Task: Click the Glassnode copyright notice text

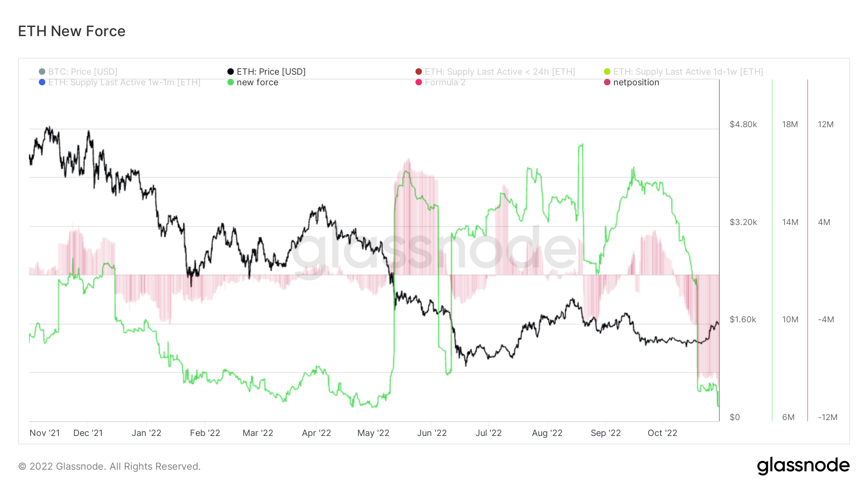Action: click(x=109, y=466)
